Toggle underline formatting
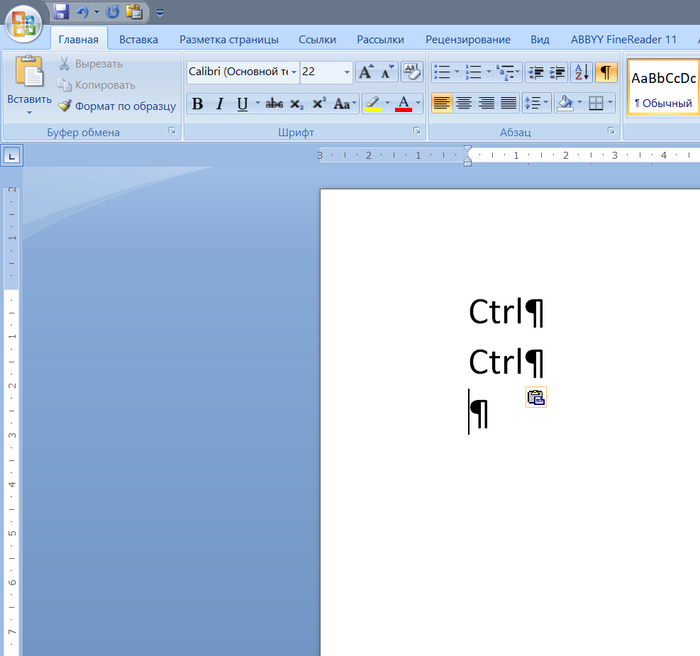The image size is (700, 656). pyautogui.click(x=242, y=104)
